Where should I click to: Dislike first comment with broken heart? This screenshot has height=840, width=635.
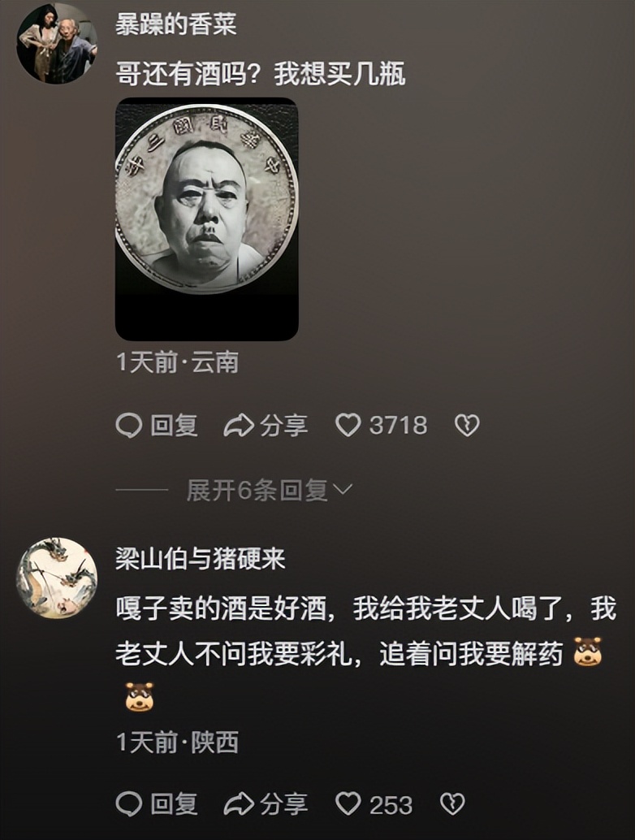pos(467,426)
